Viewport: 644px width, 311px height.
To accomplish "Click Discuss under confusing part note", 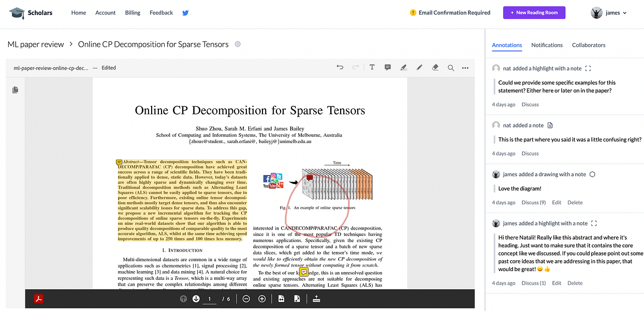I will [x=530, y=153].
